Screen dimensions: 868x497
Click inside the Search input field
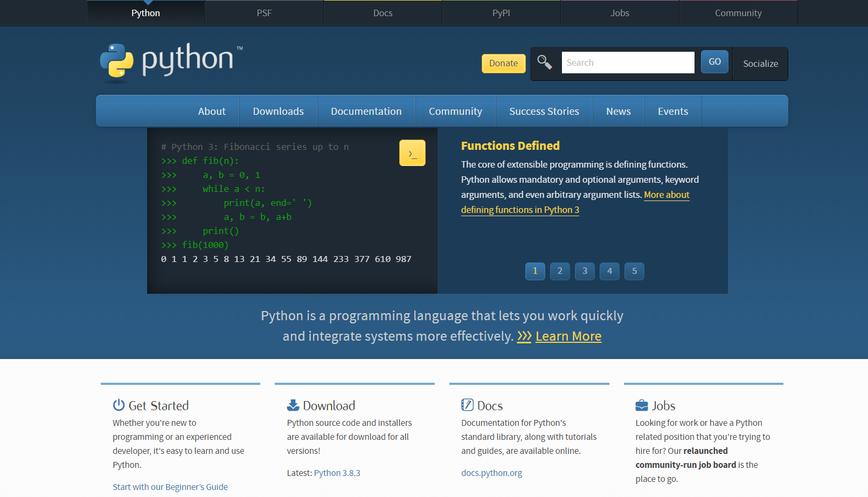pos(628,62)
